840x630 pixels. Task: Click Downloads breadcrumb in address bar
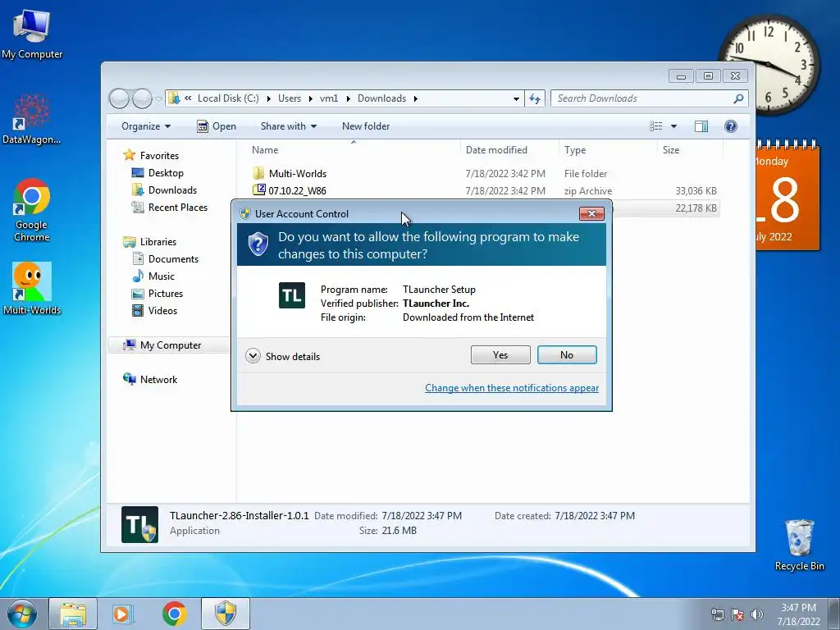point(382,98)
